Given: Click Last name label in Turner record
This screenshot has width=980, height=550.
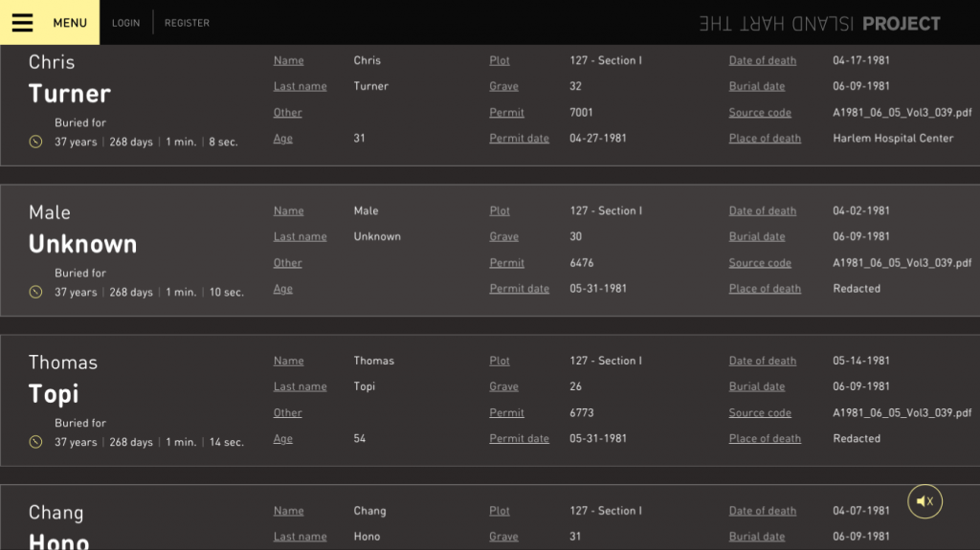Looking at the screenshot, I should (300, 87).
